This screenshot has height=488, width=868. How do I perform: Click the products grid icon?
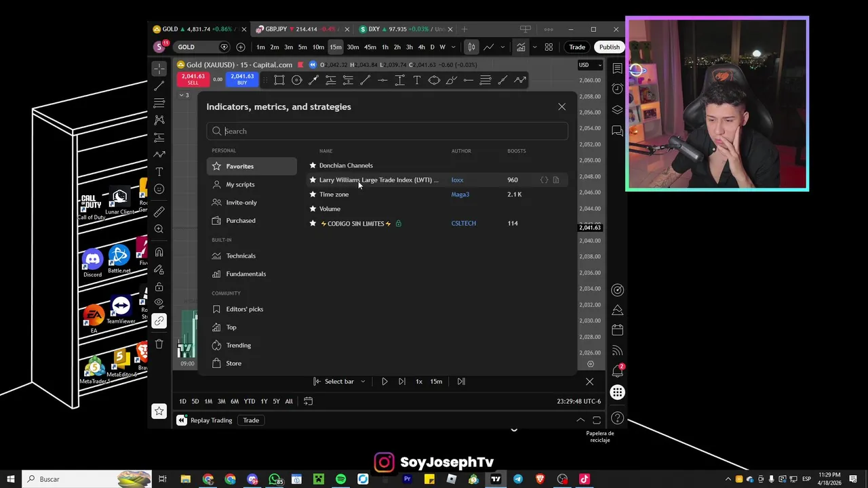pyautogui.click(x=617, y=392)
